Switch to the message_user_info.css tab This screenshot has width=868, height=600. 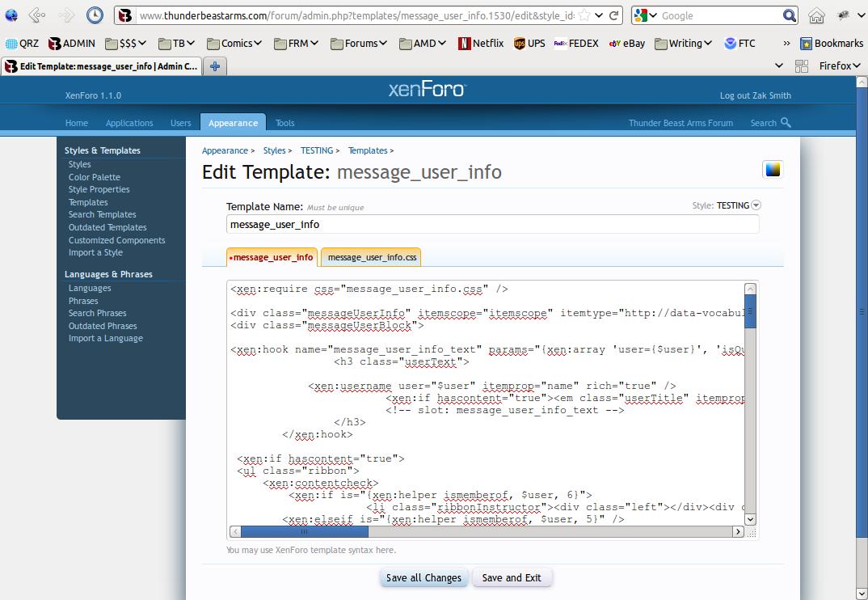372,257
